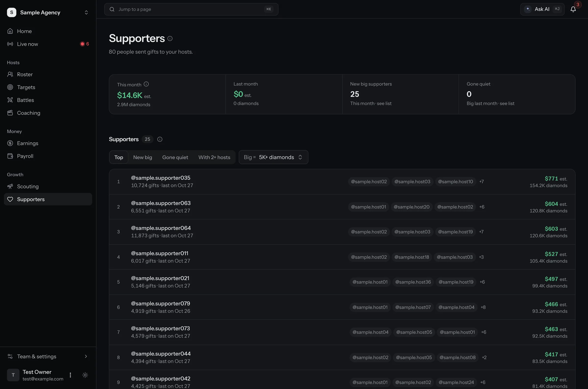588x389 pixels.
Task: Open the Battles section
Action: 48,100
